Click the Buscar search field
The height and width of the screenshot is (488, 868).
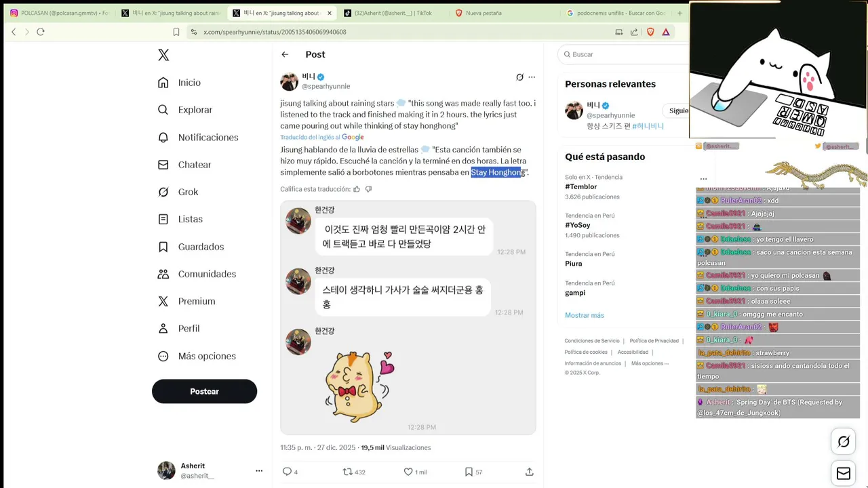click(x=624, y=54)
